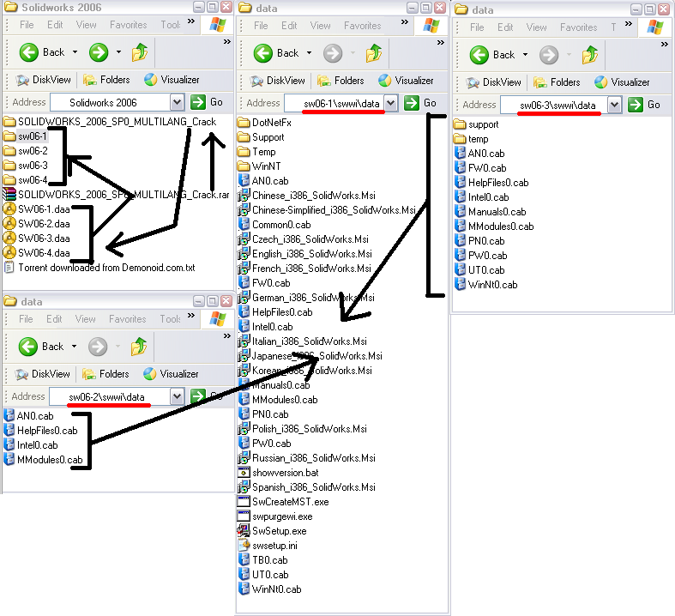Expand address dropdown showing sw06-3\swwi\data
The image size is (675, 616).
click(x=614, y=105)
